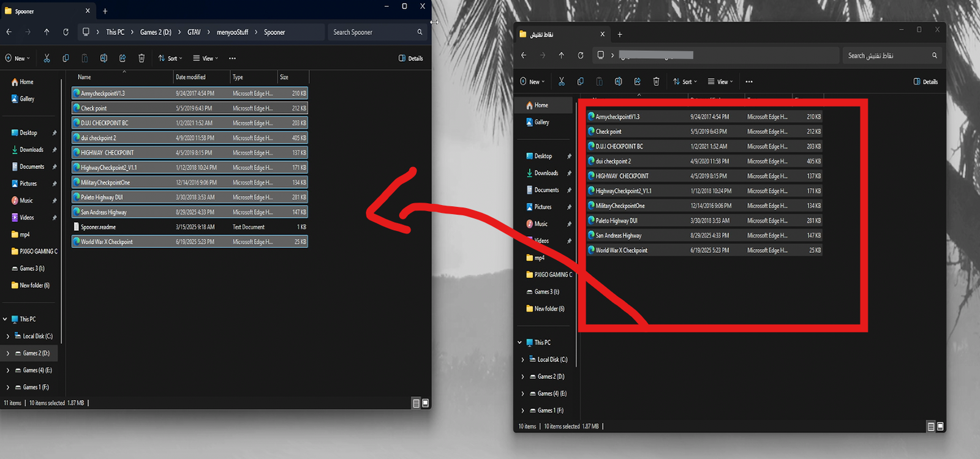The width and height of the screenshot is (980, 459).
Task: Expand Local Disk (C:) in Spooner sidebar
Action: pos(8,336)
